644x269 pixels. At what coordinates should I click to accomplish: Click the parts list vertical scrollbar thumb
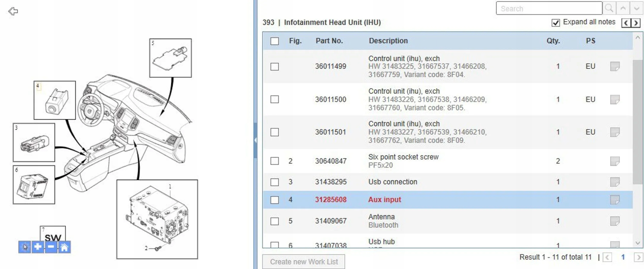(638, 122)
